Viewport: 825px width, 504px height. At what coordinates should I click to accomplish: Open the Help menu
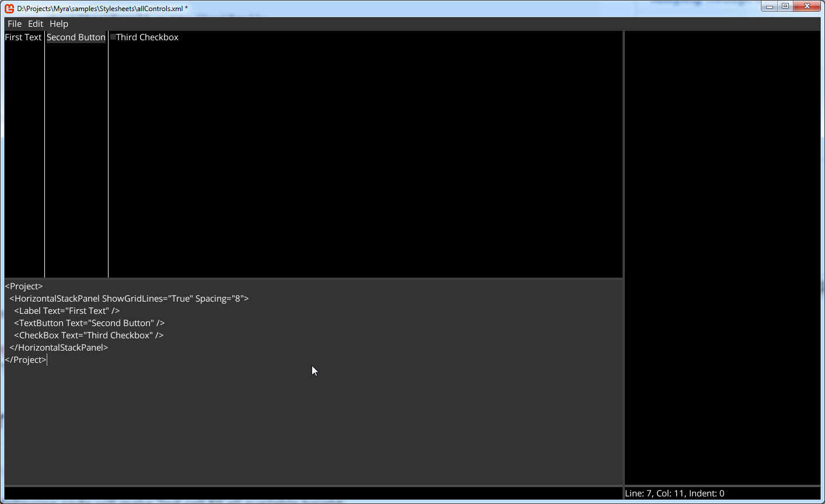pos(59,24)
